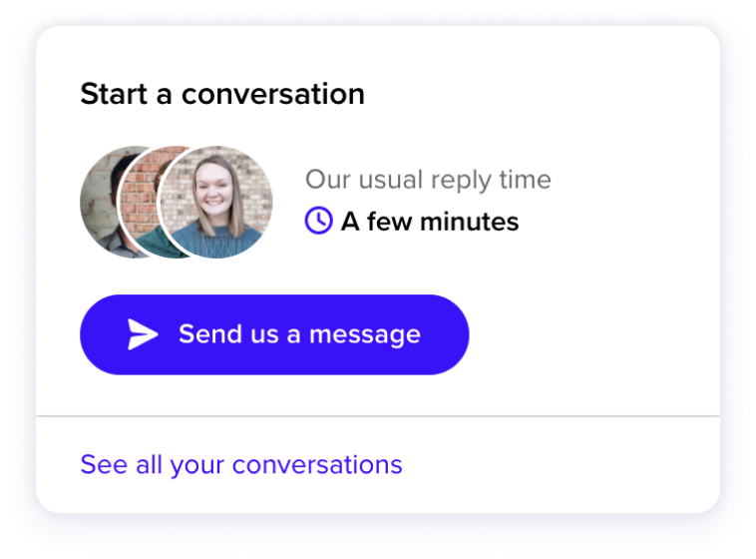The width and height of the screenshot is (756, 559).
Task: Click the word Send in the purple button
Action: coord(210,334)
